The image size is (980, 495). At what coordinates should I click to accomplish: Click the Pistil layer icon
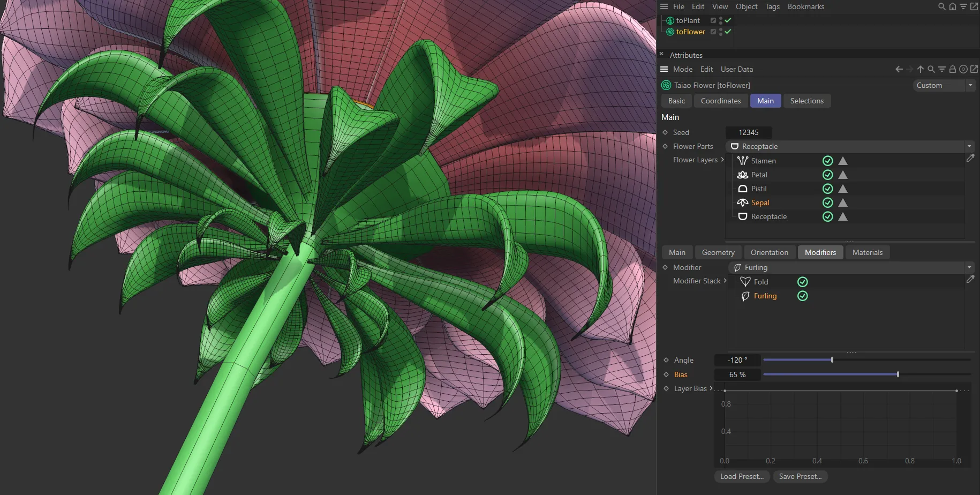click(x=743, y=189)
